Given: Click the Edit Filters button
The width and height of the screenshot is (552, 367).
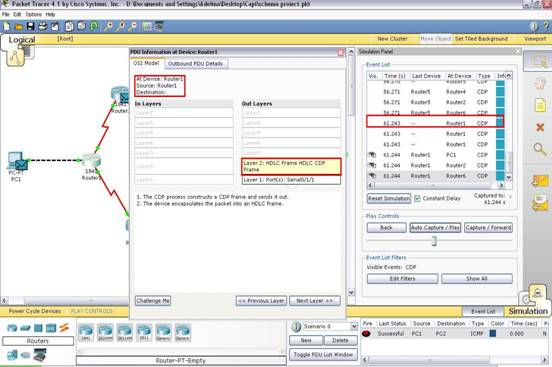Looking at the screenshot, I should coord(402,279).
